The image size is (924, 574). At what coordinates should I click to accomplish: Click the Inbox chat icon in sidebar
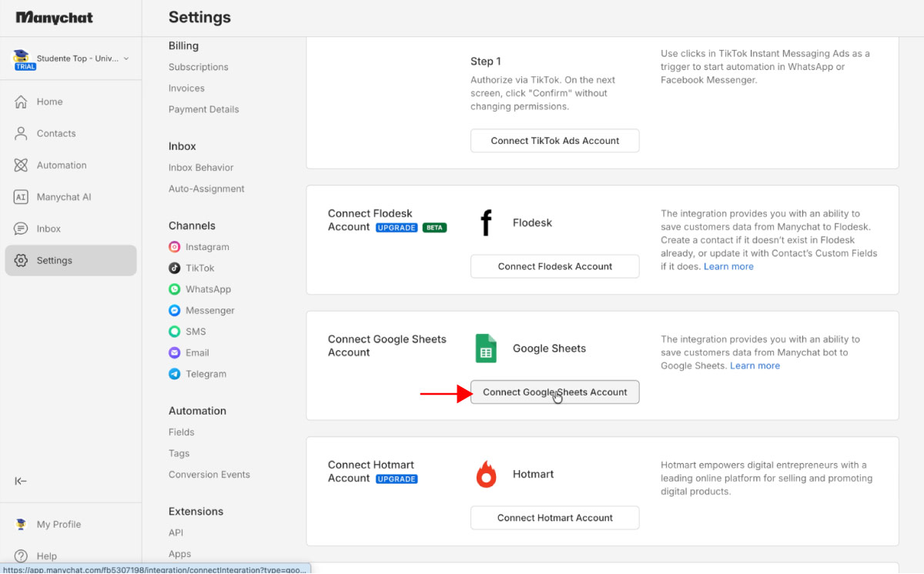pyautogui.click(x=22, y=229)
